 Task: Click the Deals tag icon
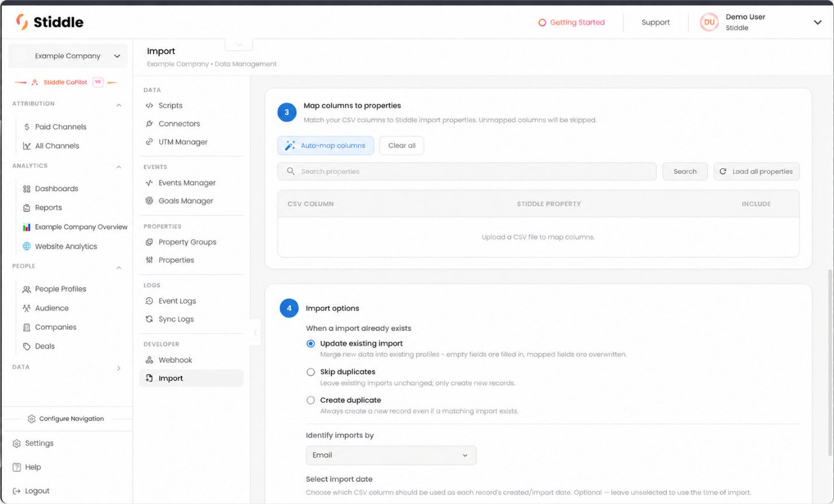click(26, 346)
